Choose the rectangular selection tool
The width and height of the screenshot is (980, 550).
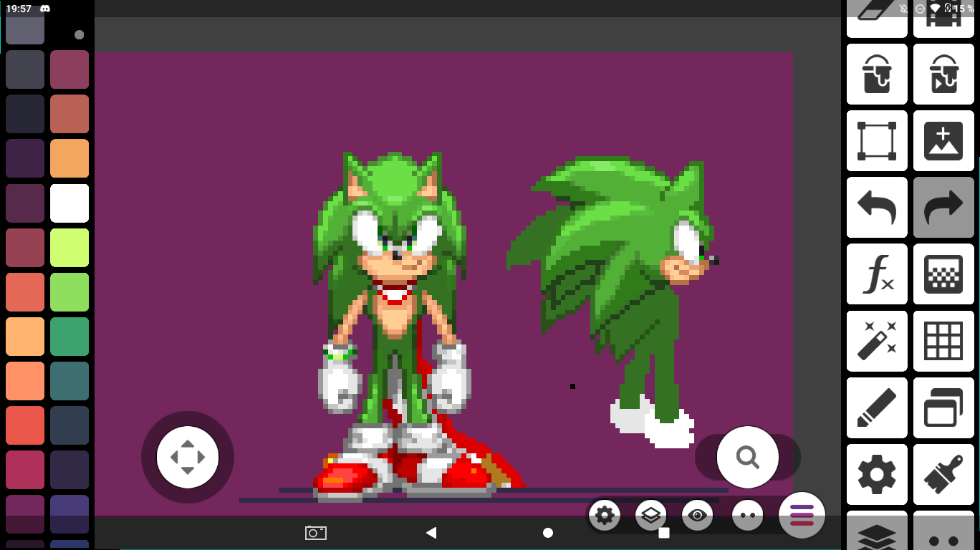click(877, 140)
